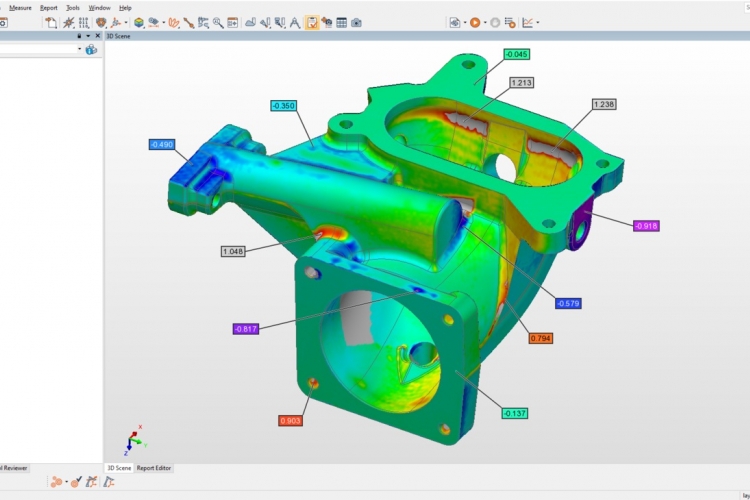Open the Measure menu
Screen dimensions: 750x500
click(20, 7)
